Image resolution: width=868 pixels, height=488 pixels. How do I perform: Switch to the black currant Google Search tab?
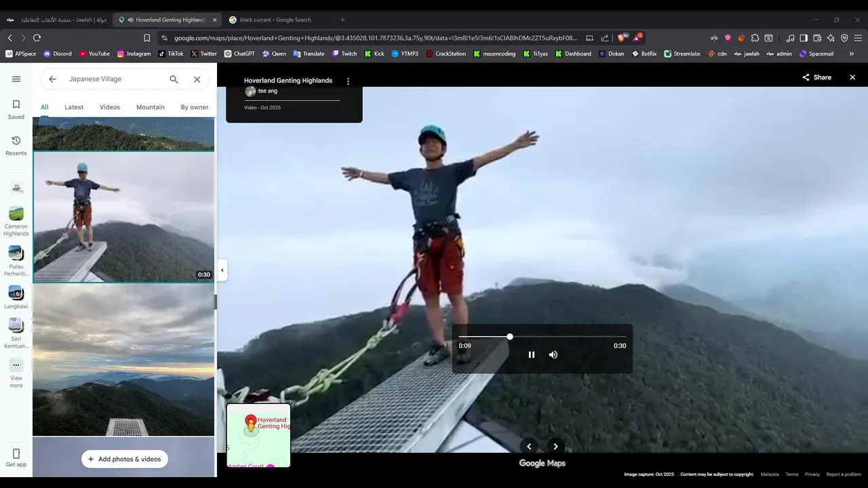275,20
